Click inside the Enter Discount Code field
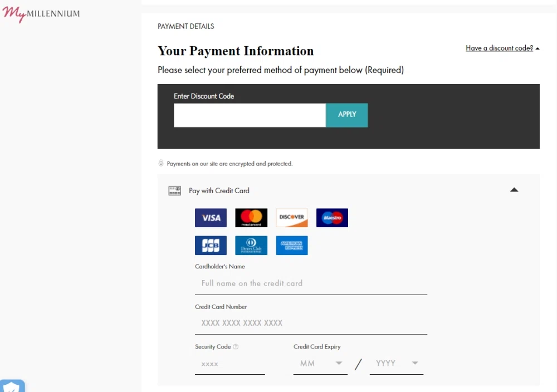 pos(249,115)
